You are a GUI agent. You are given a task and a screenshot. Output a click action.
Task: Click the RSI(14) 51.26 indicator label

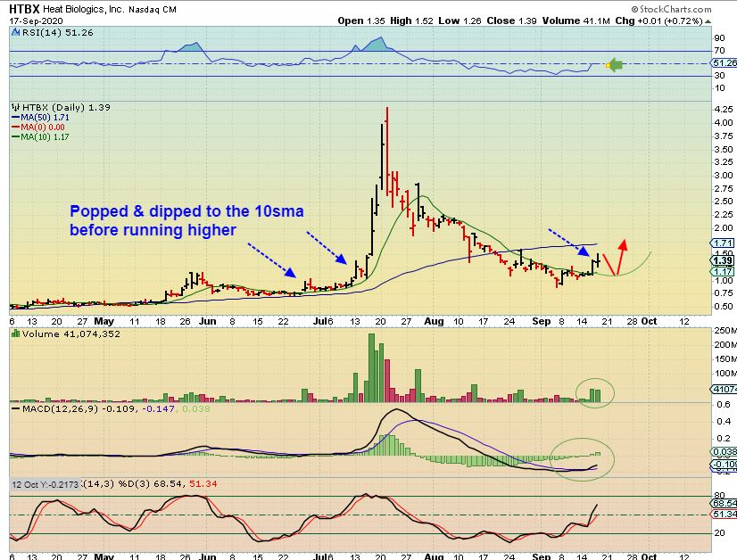(x=58, y=32)
